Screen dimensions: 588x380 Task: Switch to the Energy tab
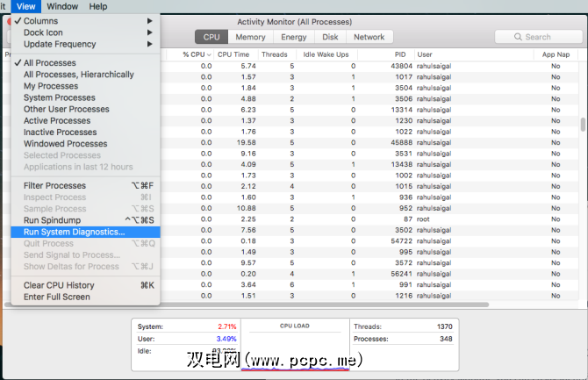click(293, 37)
